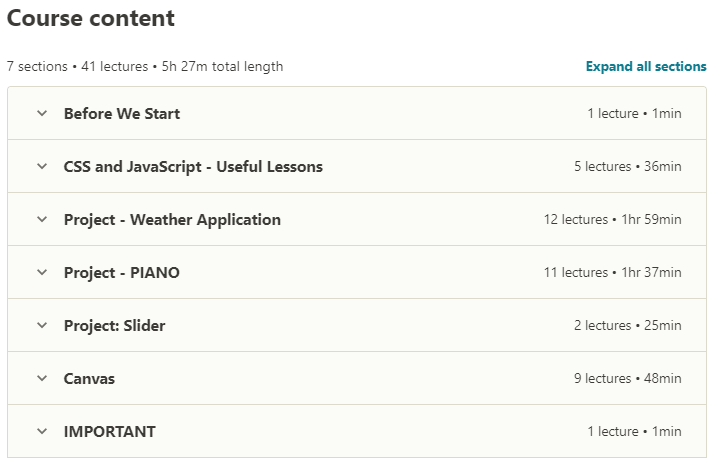
Task: Open the Canvas section title
Action: pos(89,379)
